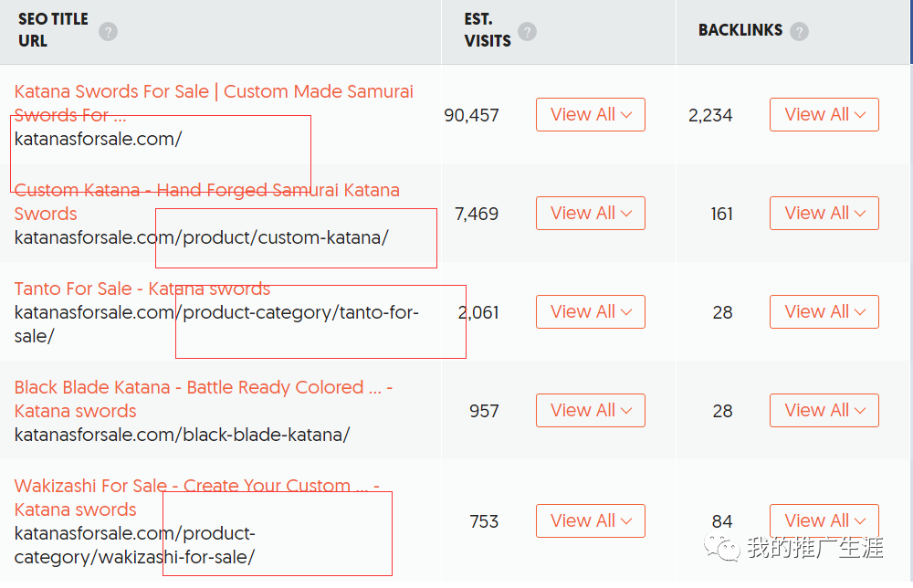
Task: Open Katana Swords For Sale title link
Action: pyautogui.click(x=214, y=92)
